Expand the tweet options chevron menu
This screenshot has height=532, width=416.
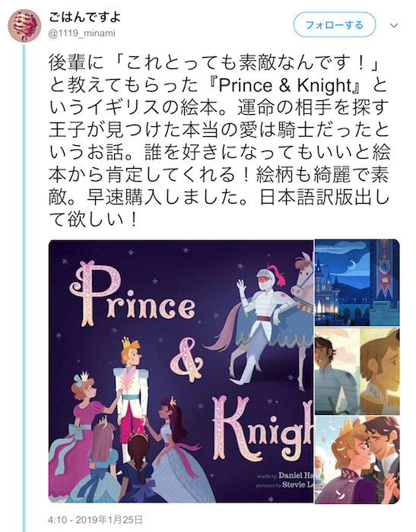click(394, 25)
